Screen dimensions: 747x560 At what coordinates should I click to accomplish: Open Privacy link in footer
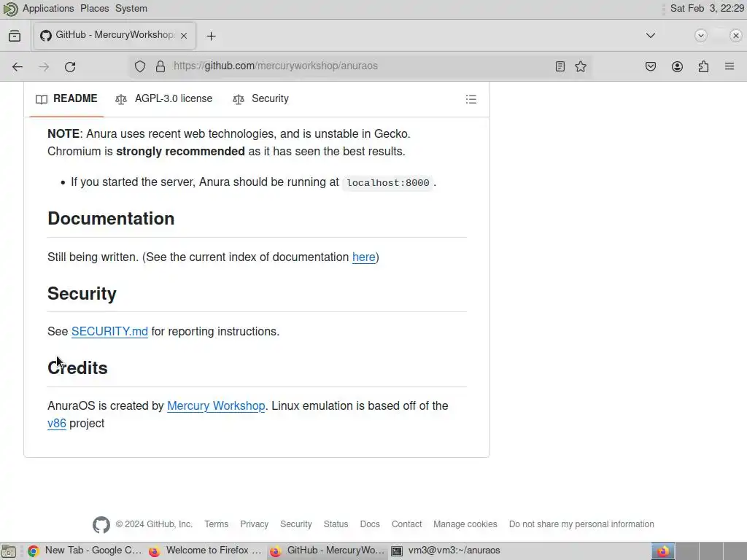254,524
